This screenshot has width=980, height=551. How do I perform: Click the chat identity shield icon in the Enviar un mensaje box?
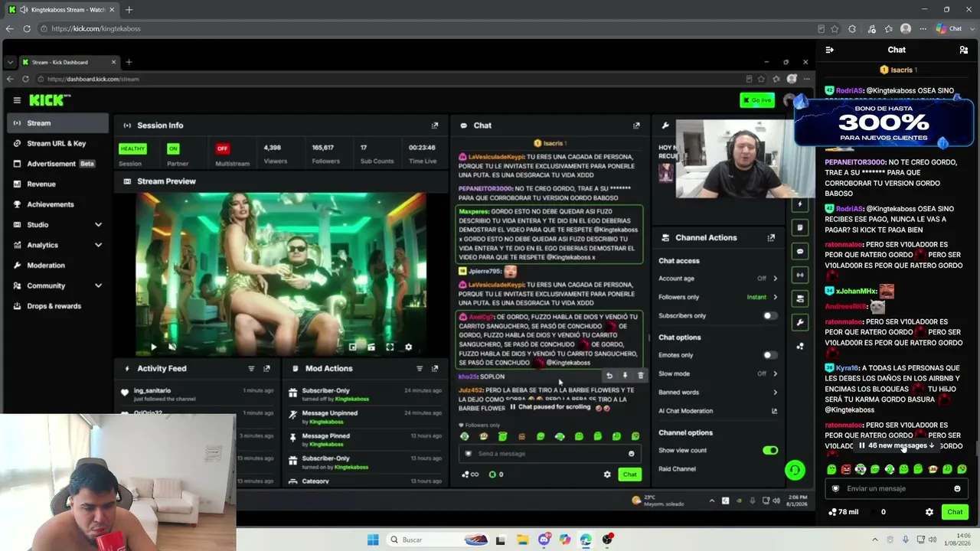pos(835,488)
